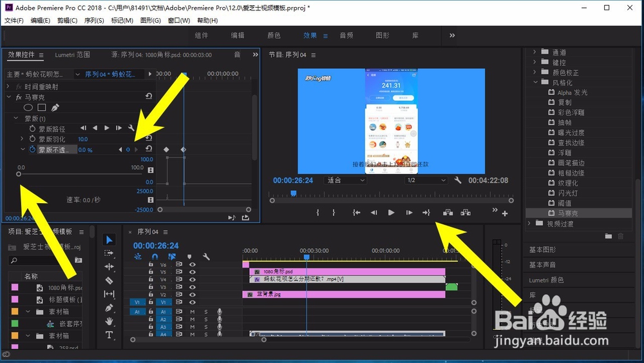This screenshot has height=363, width=644.
Task: Collapse the 蒙版(1) group
Action: (x=16, y=118)
